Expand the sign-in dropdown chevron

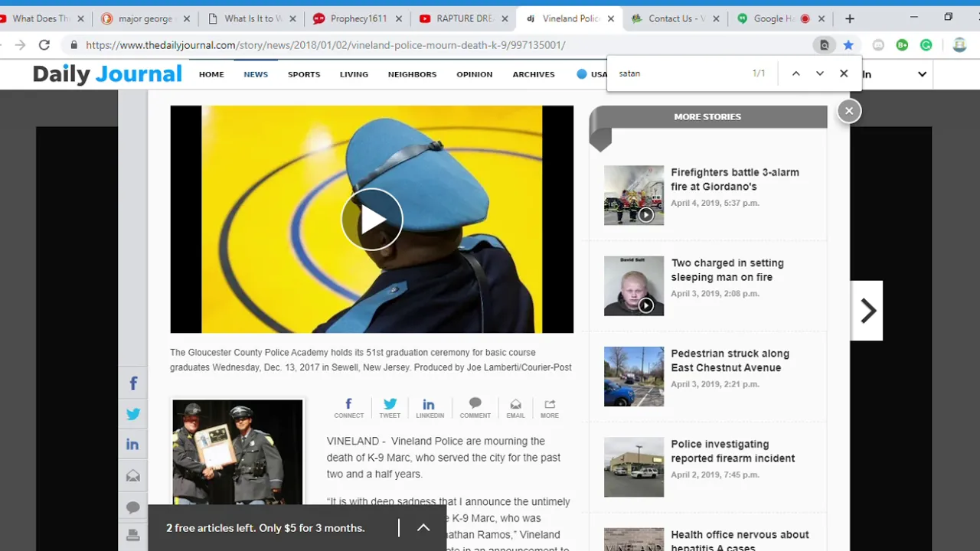922,74
